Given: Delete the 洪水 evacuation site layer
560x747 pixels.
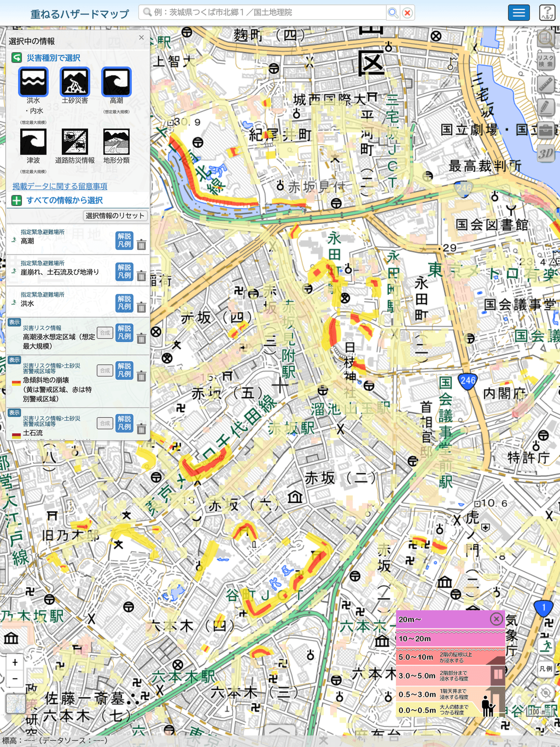Looking at the screenshot, I should tap(142, 307).
